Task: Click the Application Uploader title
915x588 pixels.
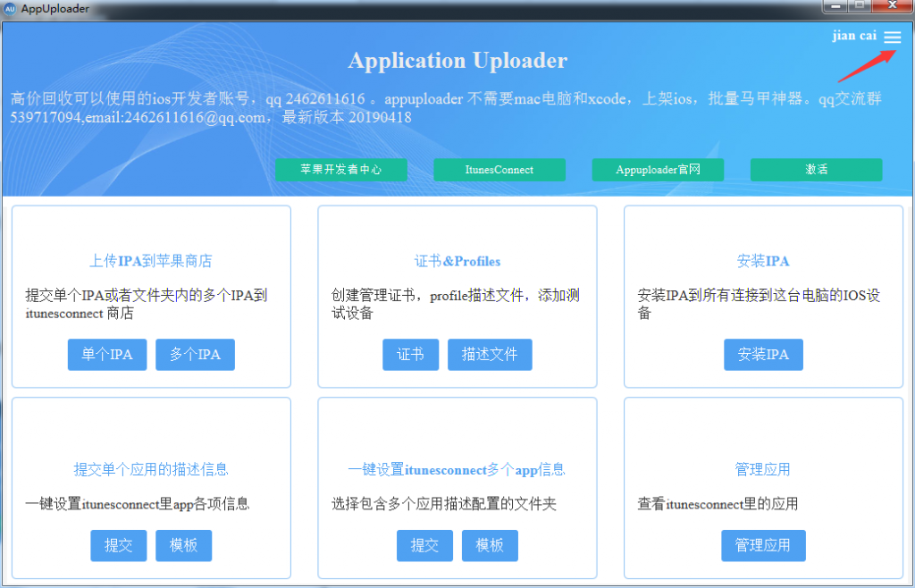Action: [x=457, y=61]
